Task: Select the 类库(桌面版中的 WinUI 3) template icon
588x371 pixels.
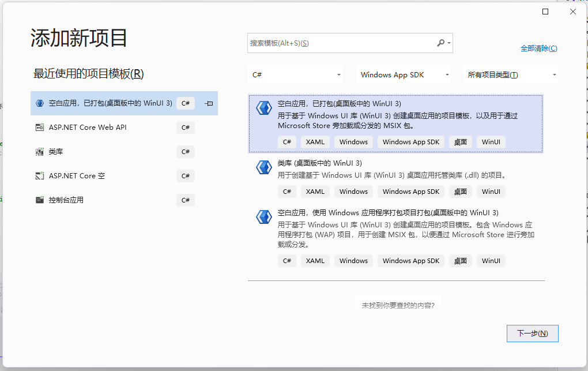Action: (263, 167)
